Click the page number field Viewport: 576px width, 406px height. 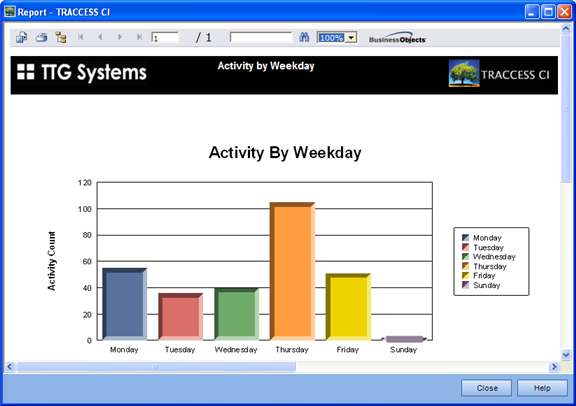(165, 37)
